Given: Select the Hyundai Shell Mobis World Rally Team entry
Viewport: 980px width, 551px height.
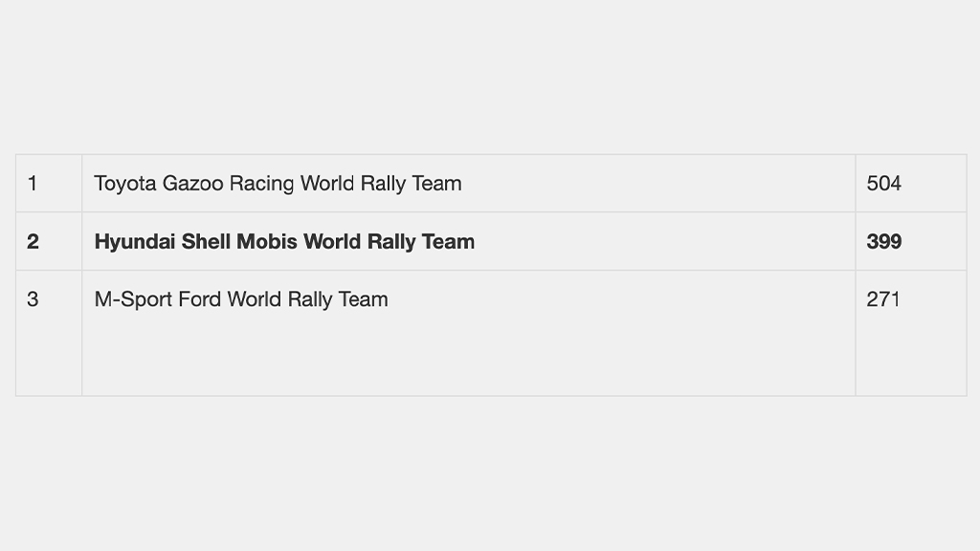Looking at the screenshot, I should 284,242.
